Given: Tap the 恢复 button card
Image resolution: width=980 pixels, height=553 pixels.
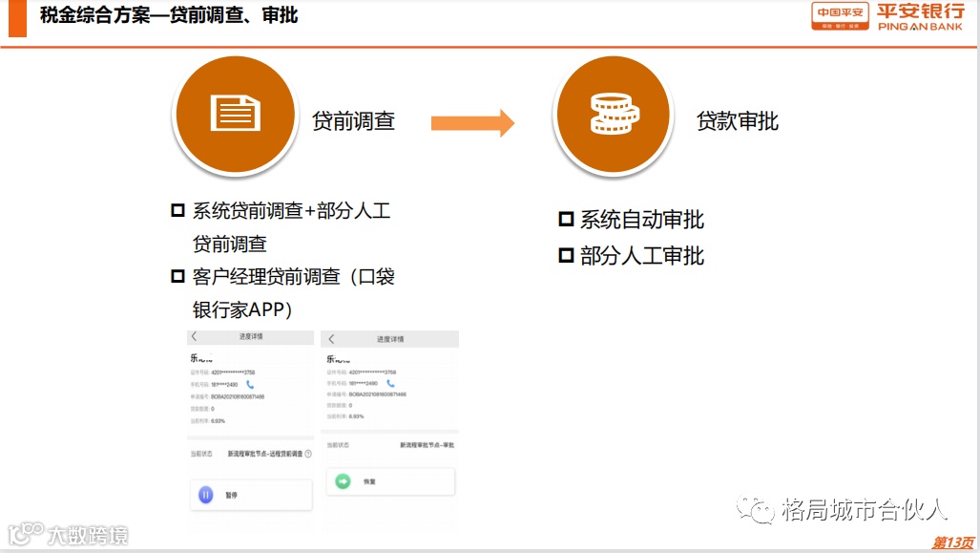Looking at the screenshot, I should (390, 481).
